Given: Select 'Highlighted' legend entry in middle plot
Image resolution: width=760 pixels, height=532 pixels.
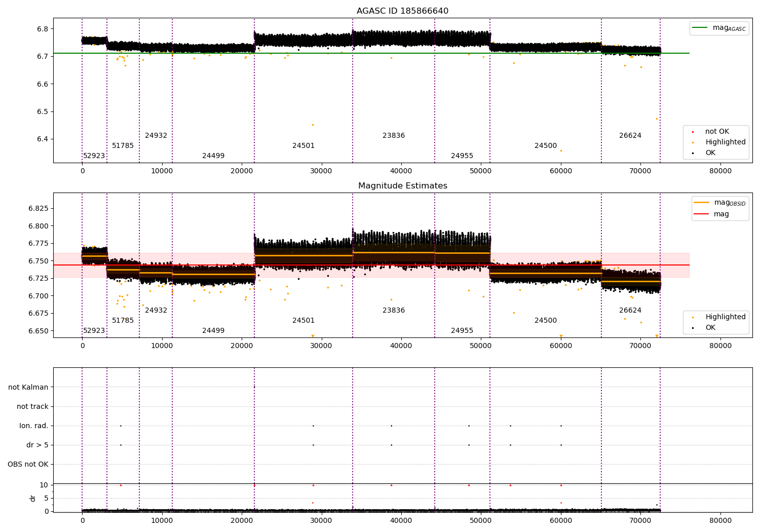Looking at the screenshot, I should (718, 317).
